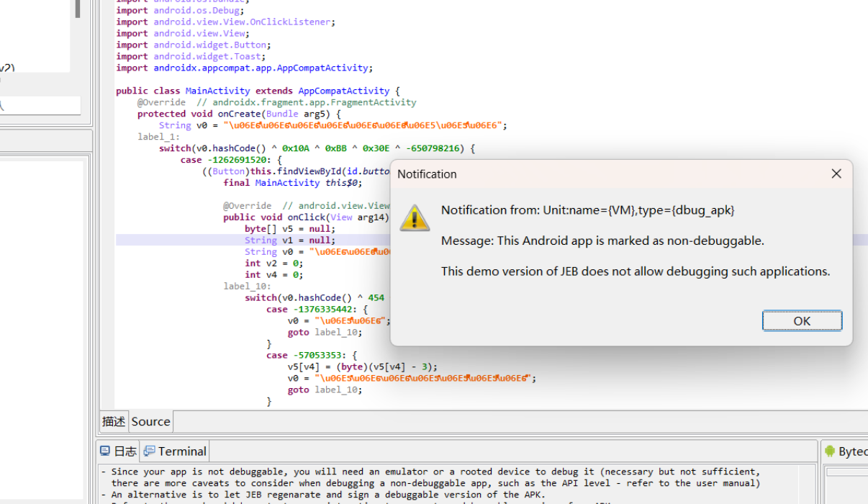868x504 pixels.
Task: Switch to the Source tab
Action: [150, 421]
